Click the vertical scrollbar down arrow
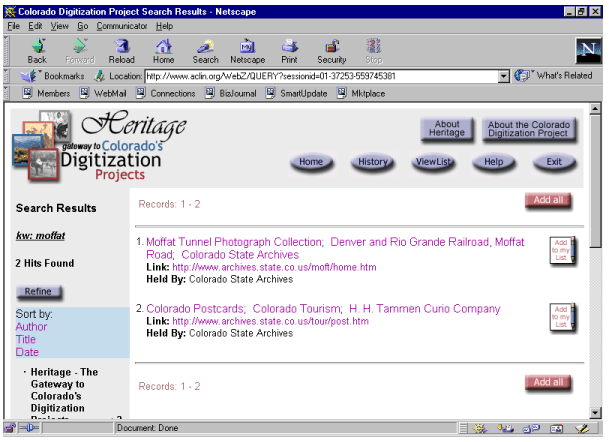609x442 pixels. pos(595,412)
